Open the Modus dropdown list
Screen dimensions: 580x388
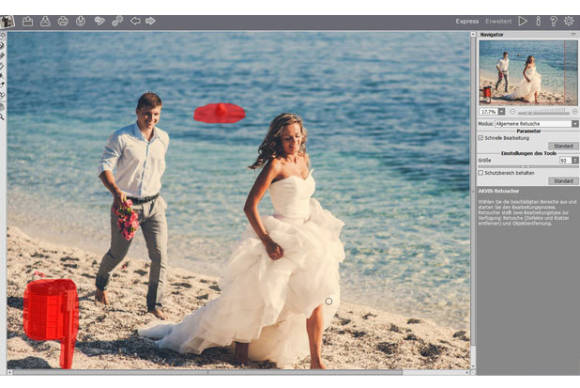point(537,124)
